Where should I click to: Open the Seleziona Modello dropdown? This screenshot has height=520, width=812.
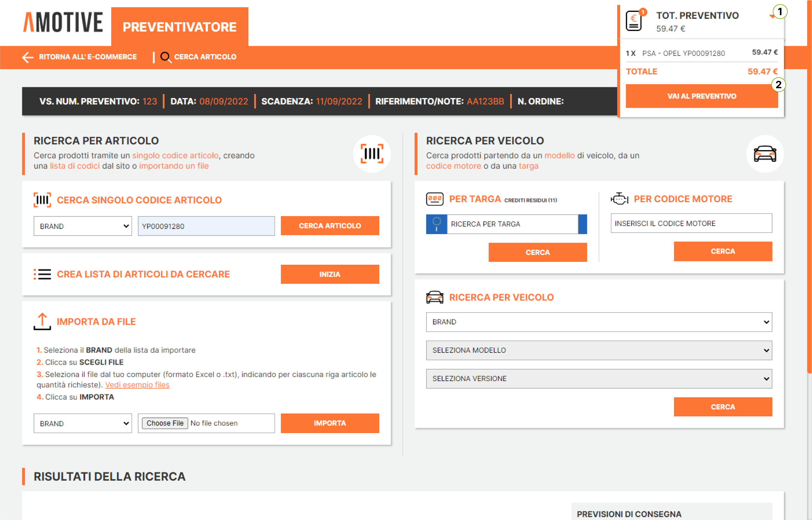(599, 350)
